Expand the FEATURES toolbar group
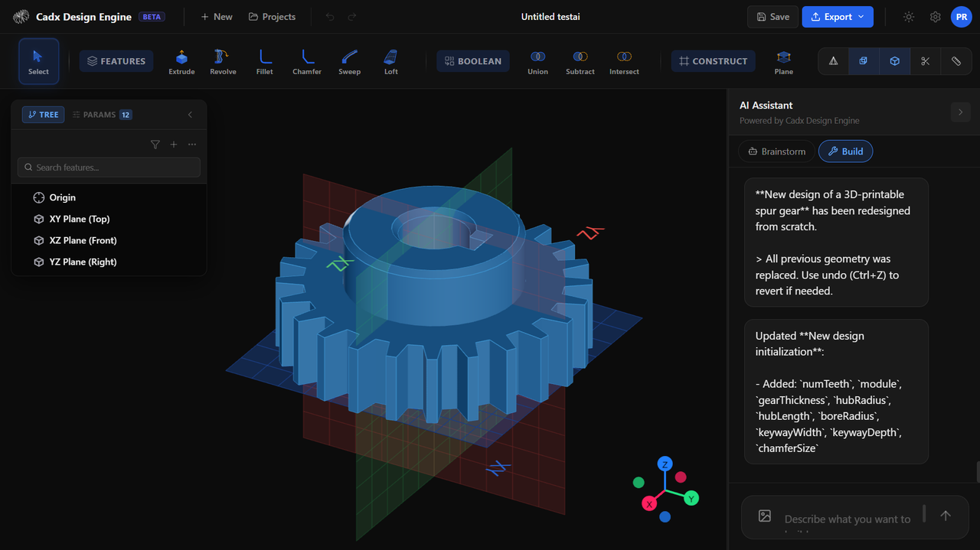The image size is (980, 550). coord(116,61)
